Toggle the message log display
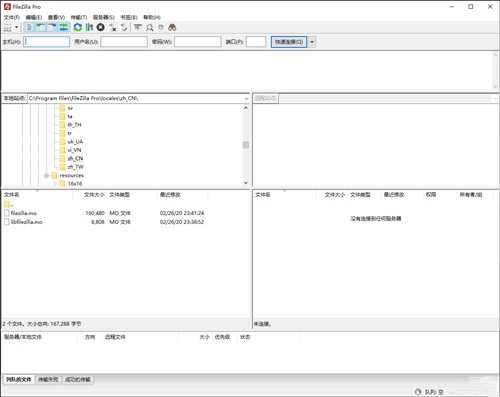Viewport: 500px width, 397px height. [29, 27]
